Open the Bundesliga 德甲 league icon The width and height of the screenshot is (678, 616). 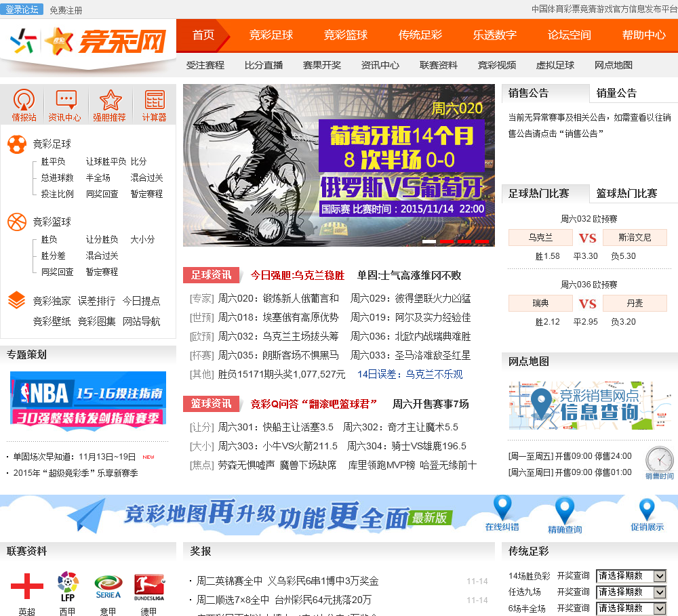(x=148, y=587)
